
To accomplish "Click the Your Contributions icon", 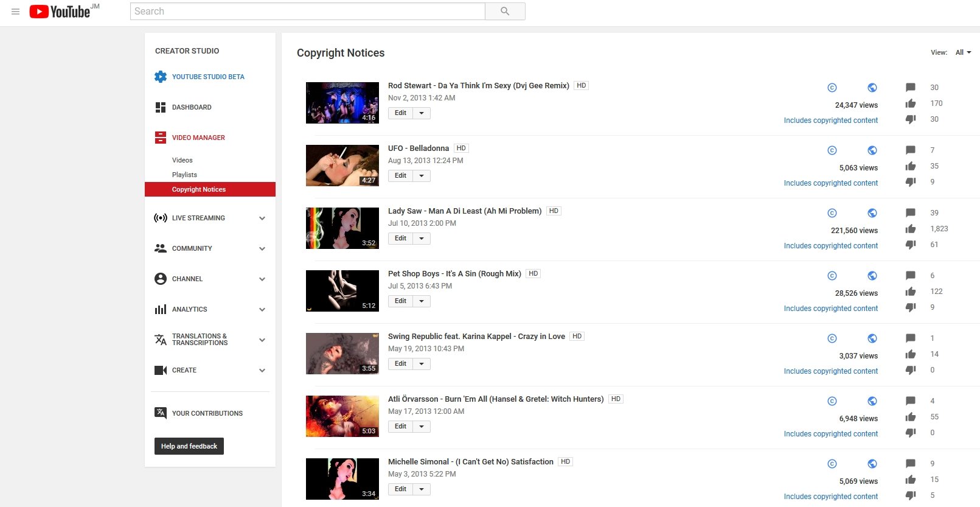I will pyautogui.click(x=161, y=413).
